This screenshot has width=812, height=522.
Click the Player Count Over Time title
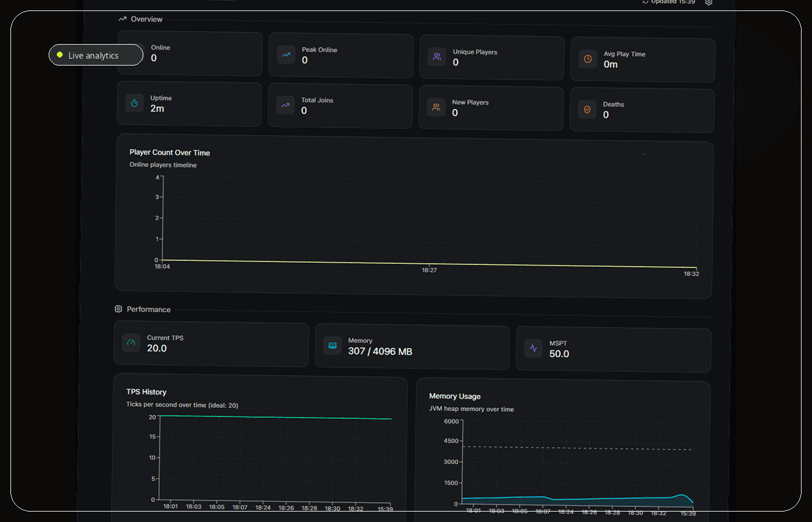[x=170, y=153]
